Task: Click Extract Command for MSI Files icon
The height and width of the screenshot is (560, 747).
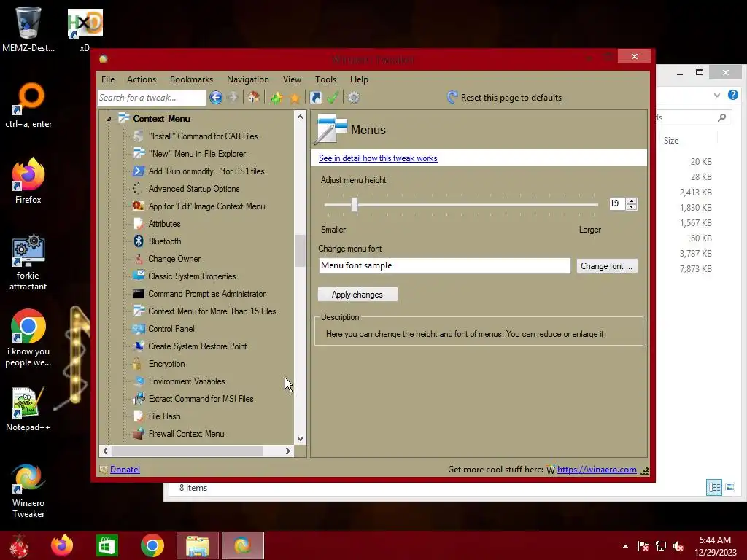Action: (x=139, y=399)
